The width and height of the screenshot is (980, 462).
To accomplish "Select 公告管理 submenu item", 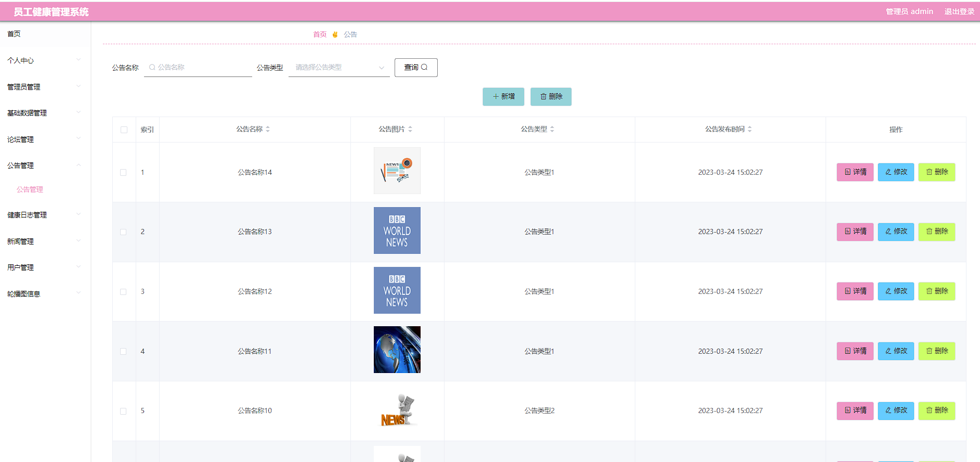I will click(x=30, y=189).
